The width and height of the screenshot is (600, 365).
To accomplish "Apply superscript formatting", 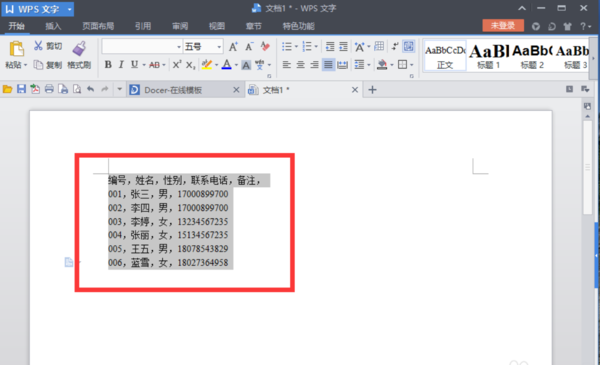I will (176, 65).
